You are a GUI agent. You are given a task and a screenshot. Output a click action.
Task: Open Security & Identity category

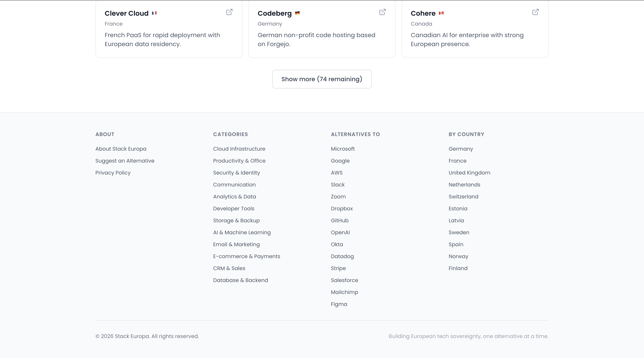[236, 173]
